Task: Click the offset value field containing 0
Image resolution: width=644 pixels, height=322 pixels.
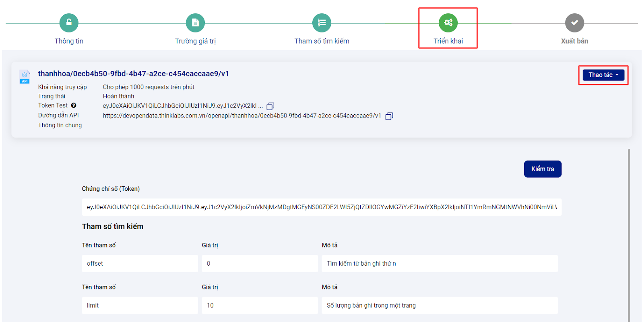Action: pyautogui.click(x=260, y=264)
